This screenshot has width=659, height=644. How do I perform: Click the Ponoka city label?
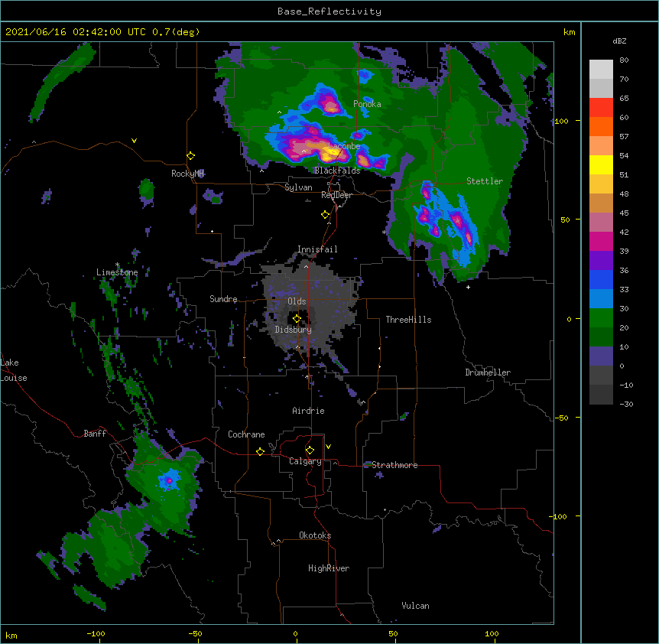(367, 104)
